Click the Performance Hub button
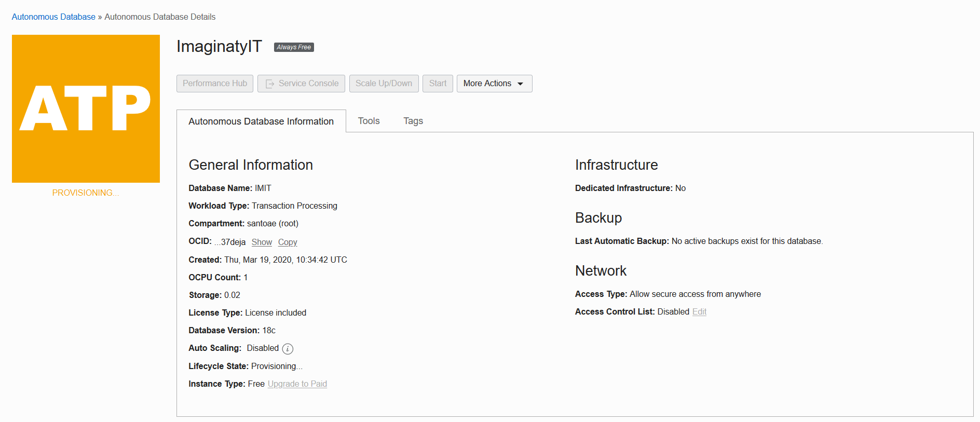 pyautogui.click(x=215, y=84)
